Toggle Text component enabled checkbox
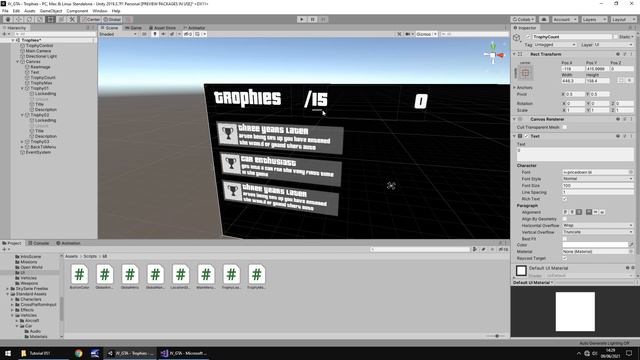Screen dimensions: 640x360 click(527, 136)
